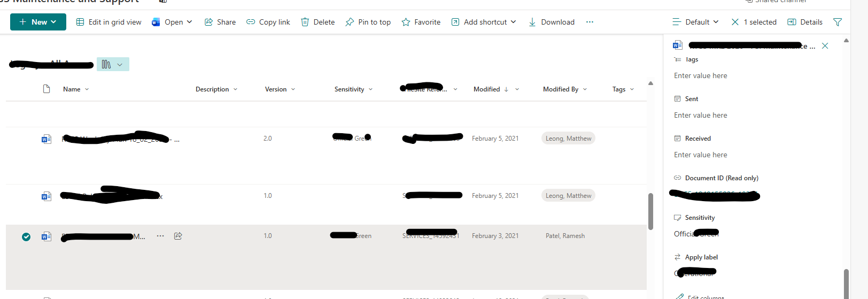The width and height of the screenshot is (868, 299).
Task: Expand the New button dropdown
Action: tap(53, 22)
